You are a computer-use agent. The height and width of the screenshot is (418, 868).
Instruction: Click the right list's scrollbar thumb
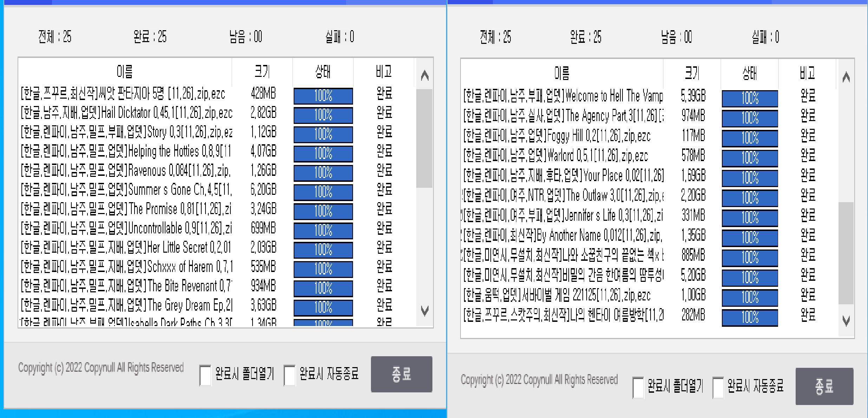[x=846, y=253]
